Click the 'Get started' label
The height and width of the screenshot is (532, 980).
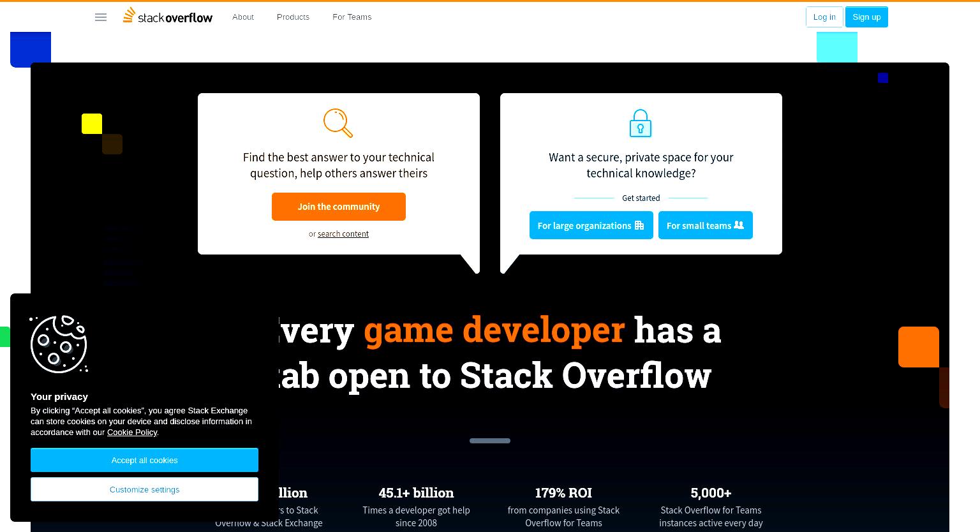[x=641, y=198]
